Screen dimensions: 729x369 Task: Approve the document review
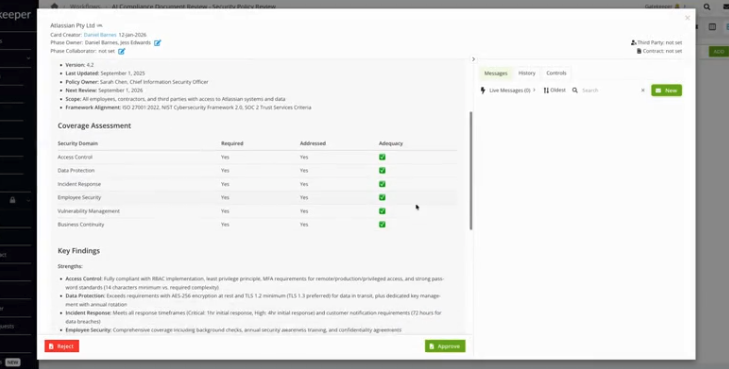click(445, 346)
